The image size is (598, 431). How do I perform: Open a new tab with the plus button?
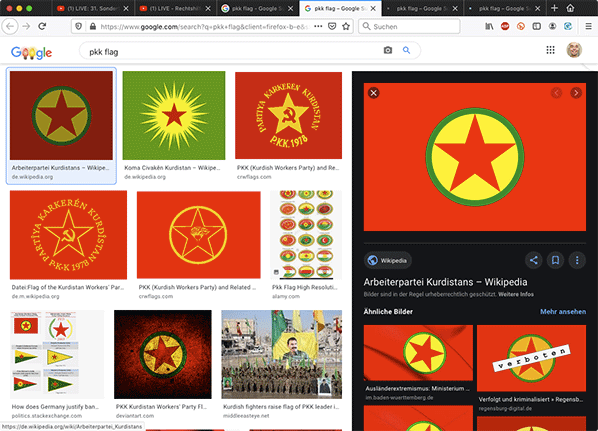(x=555, y=8)
